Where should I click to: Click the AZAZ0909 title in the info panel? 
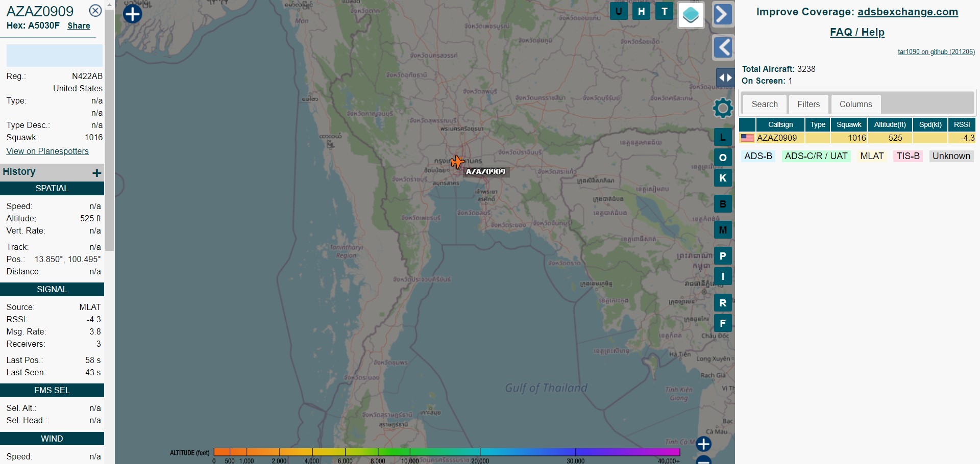40,11
